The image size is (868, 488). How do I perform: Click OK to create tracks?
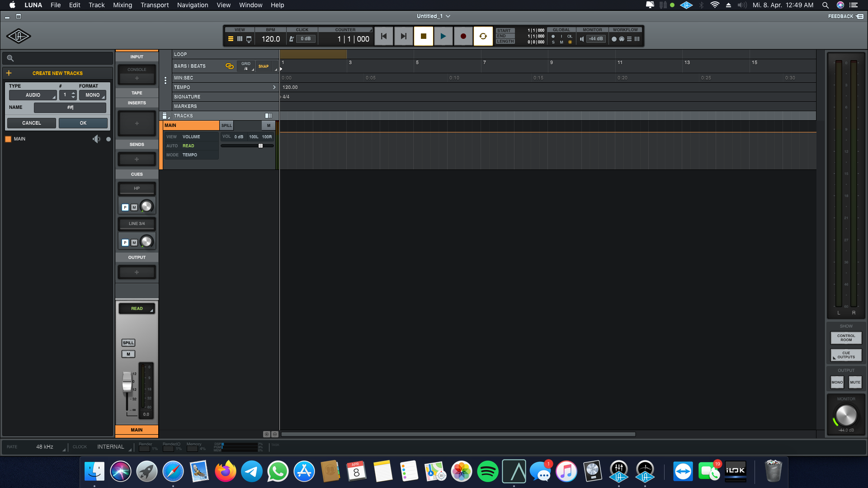83,123
